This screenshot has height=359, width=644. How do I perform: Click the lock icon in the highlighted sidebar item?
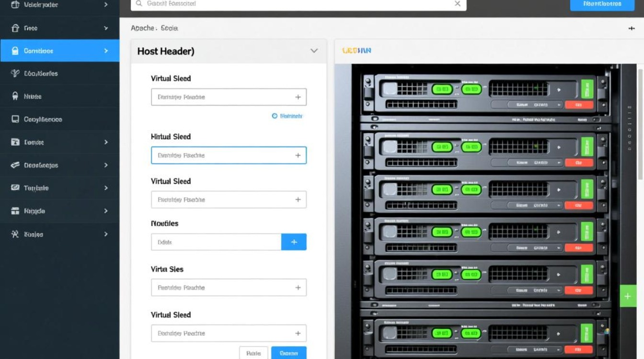(x=15, y=51)
